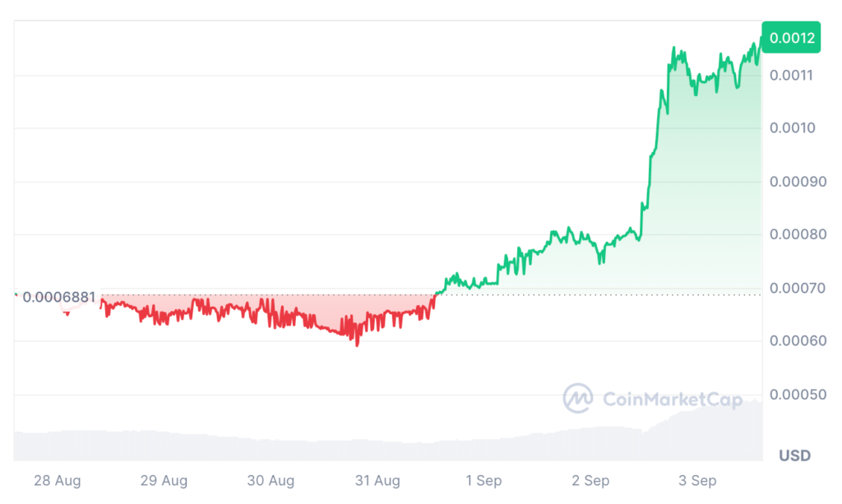The image size is (842, 504).
Task: Select the 1 Sep date label
Action: (x=483, y=481)
